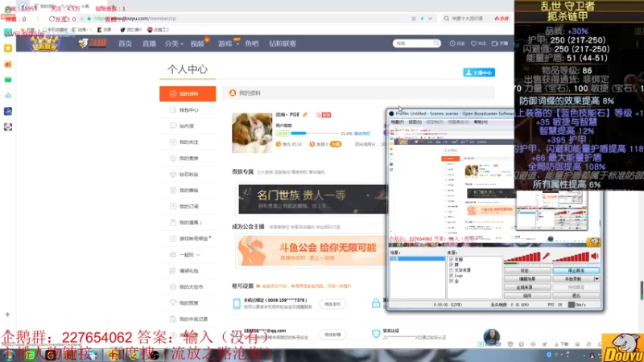Screen dimensions: 644x362
Task: Open the 视频 nav link
Action: click(x=197, y=43)
